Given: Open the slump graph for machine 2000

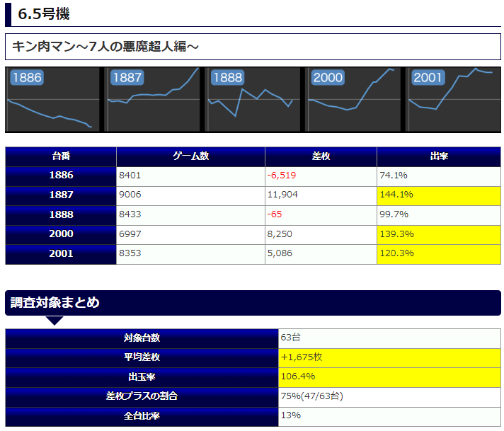Looking at the screenshot, I should (355, 100).
